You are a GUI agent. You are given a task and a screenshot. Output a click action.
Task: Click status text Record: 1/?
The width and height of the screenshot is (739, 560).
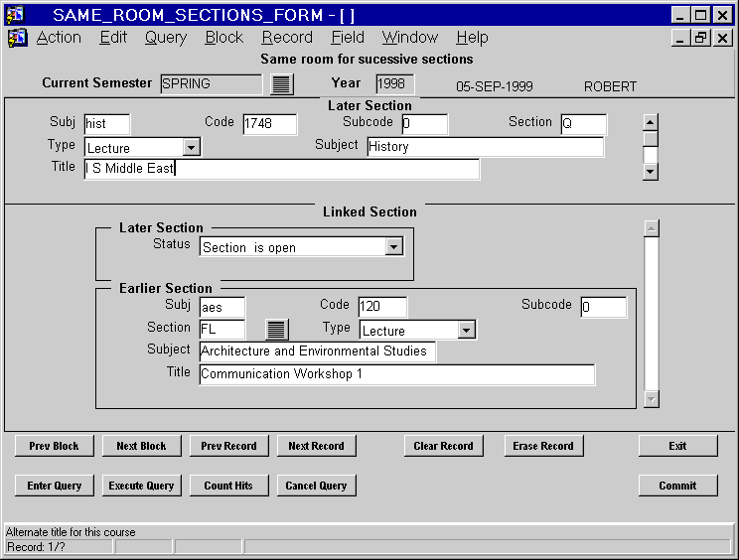pyautogui.click(x=36, y=547)
